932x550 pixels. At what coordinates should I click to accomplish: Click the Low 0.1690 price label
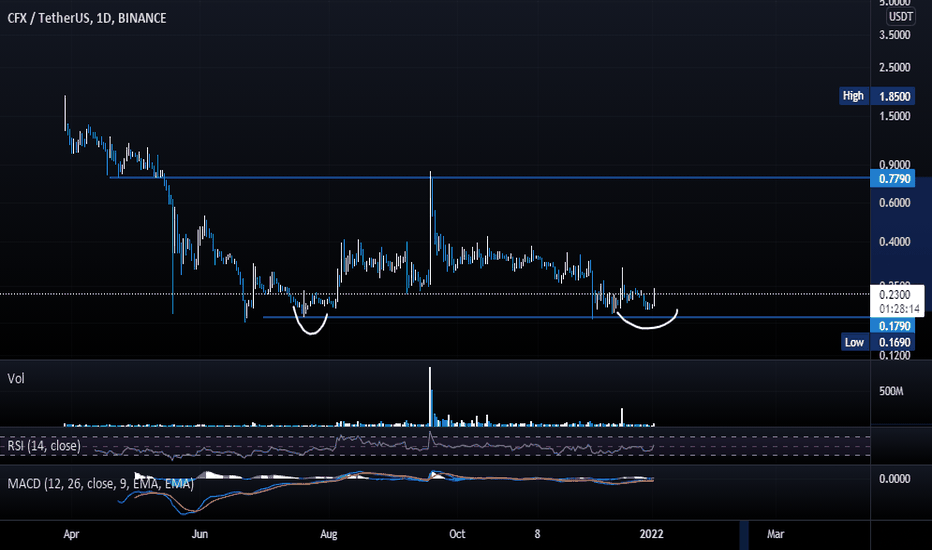(879, 342)
